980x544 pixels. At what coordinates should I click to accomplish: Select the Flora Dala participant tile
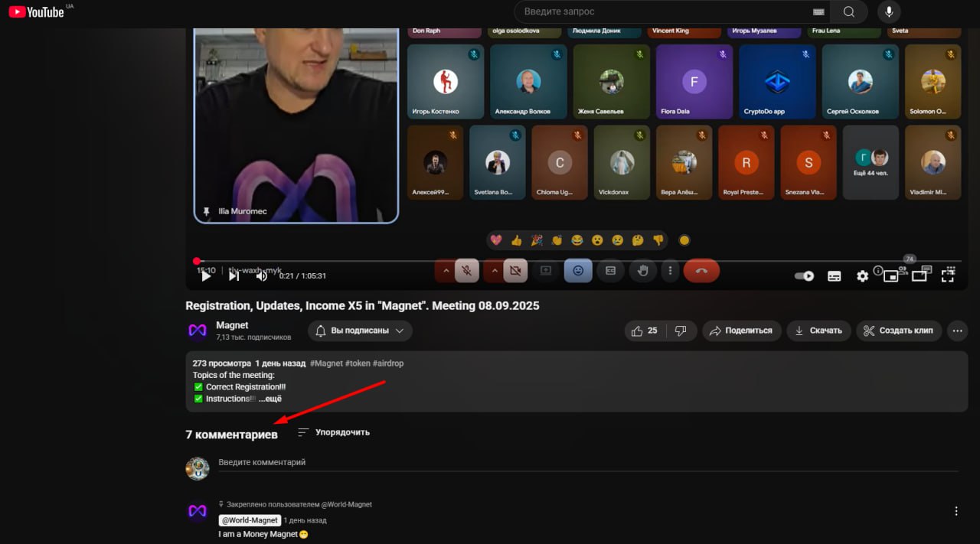[x=694, y=82]
